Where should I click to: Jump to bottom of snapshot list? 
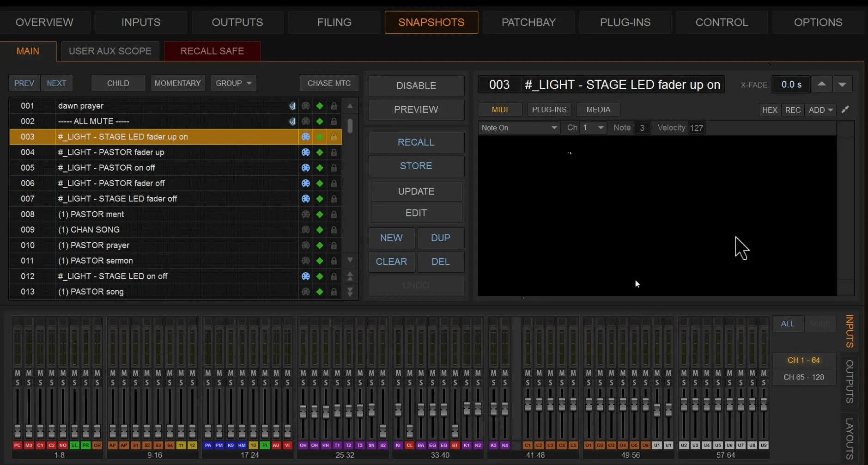(350, 292)
